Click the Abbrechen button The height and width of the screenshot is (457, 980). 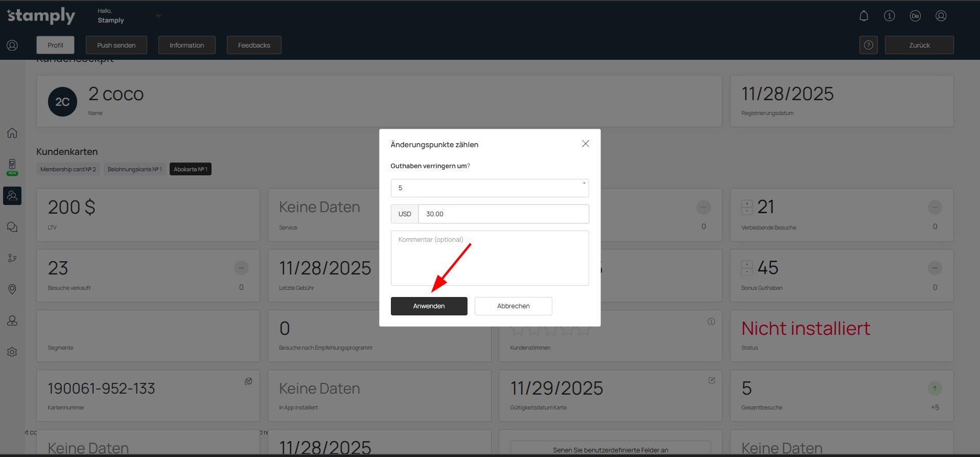tap(513, 306)
